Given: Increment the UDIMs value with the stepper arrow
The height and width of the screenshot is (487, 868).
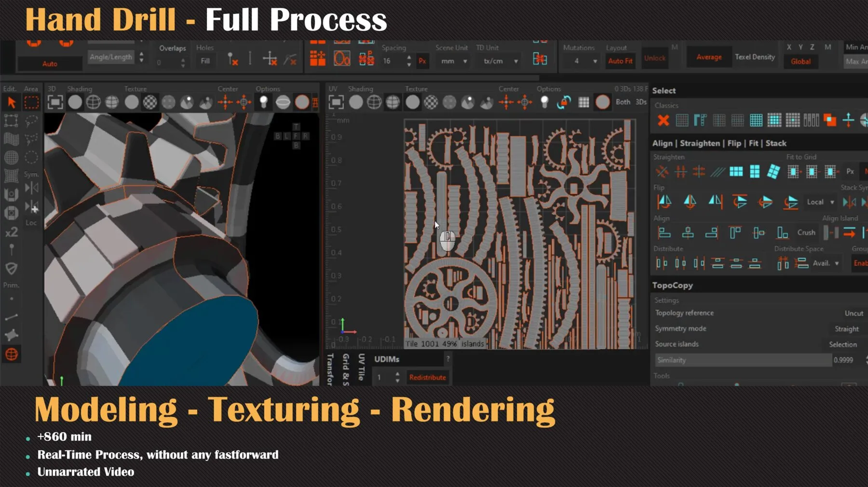Looking at the screenshot, I should [x=397, y=375].
